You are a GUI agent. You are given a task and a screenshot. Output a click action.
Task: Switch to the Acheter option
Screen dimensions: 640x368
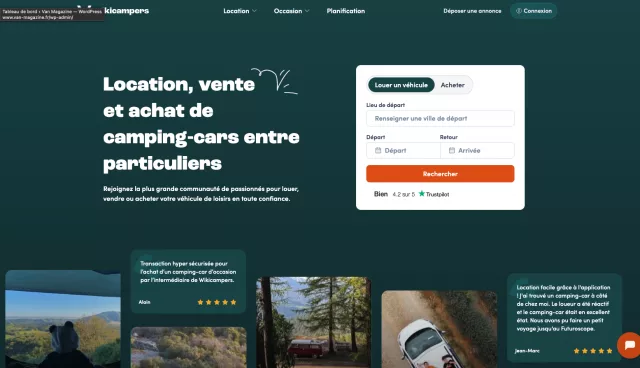pyautogui.click(x=453, y=85)
